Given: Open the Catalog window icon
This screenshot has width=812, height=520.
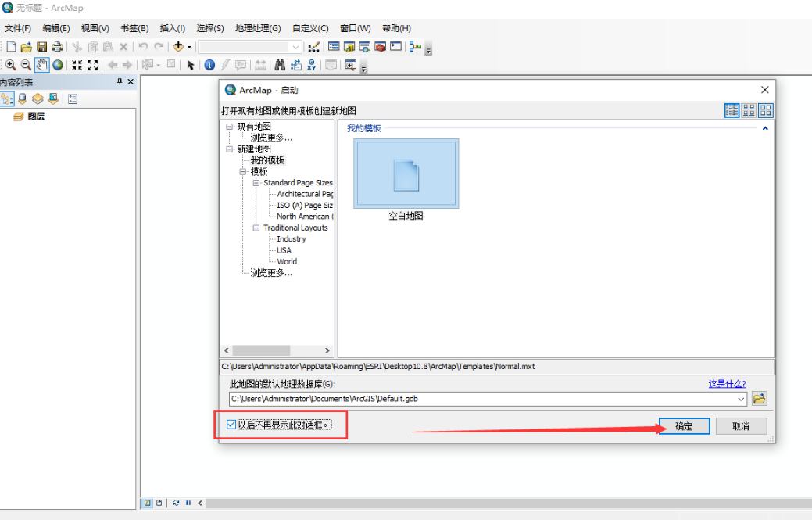Looking at the screenshot, I should click(x=349, y=47).
